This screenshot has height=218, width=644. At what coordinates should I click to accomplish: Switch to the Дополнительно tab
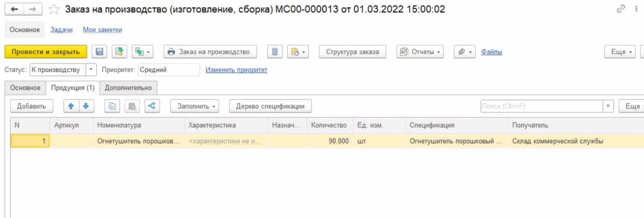point(128,88)
